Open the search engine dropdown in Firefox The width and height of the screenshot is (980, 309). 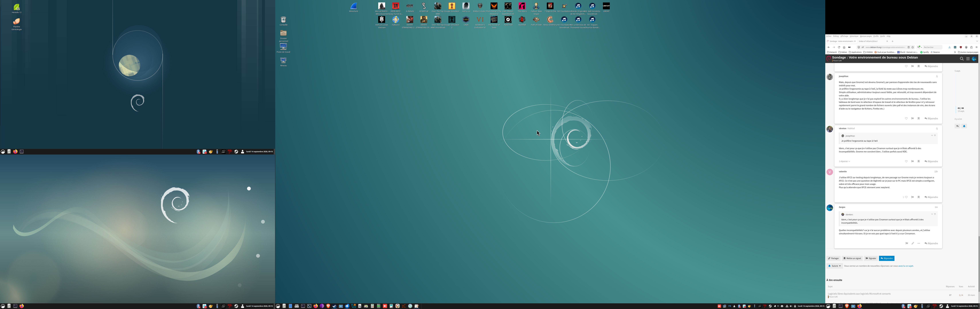click(920, 47)
